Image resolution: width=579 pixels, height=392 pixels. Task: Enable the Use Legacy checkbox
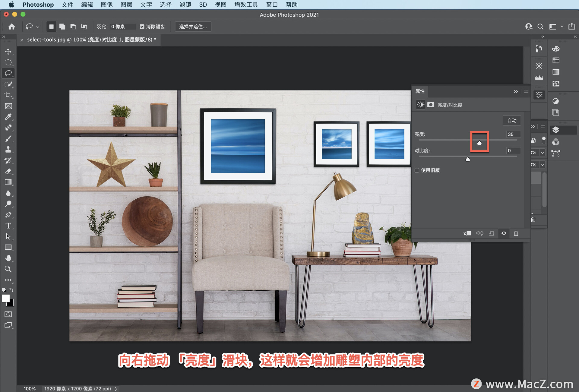(417, 170)
